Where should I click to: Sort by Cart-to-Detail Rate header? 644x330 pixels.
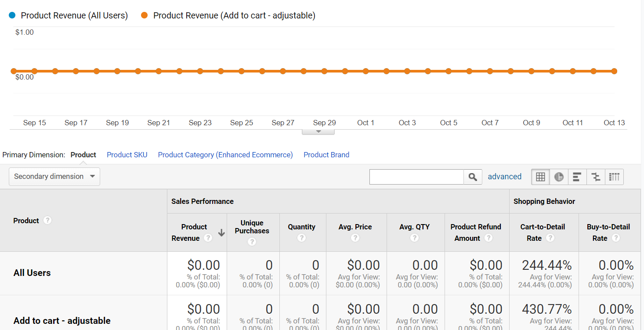coord(543,232)
